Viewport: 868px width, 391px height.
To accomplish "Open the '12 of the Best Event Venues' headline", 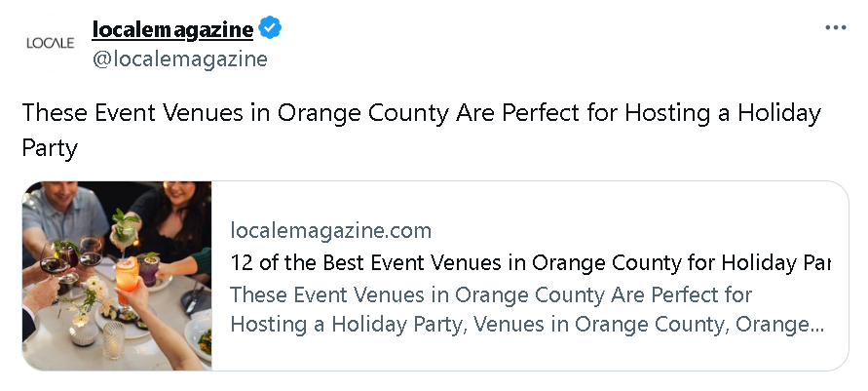I will point(526,262).
